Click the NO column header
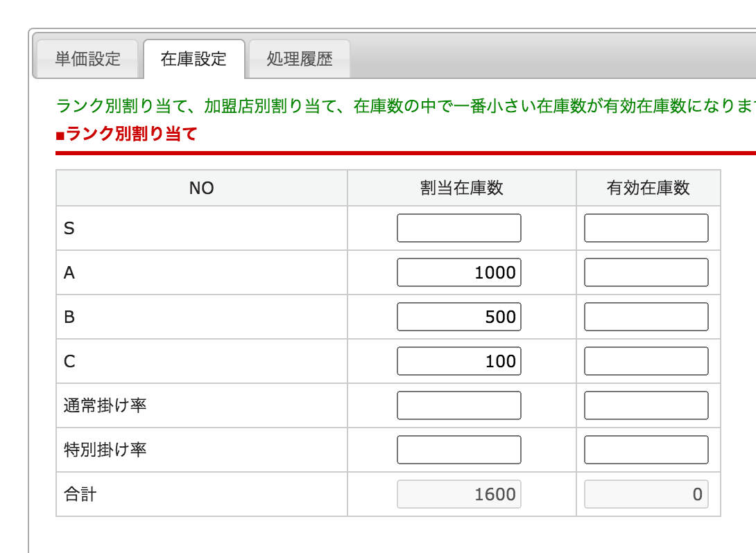 (x=201, y=188)
